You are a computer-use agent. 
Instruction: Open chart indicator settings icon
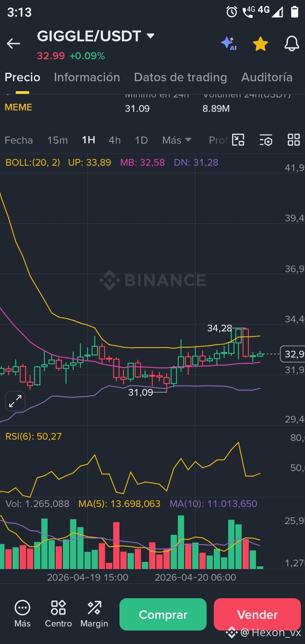coord(266,140)
